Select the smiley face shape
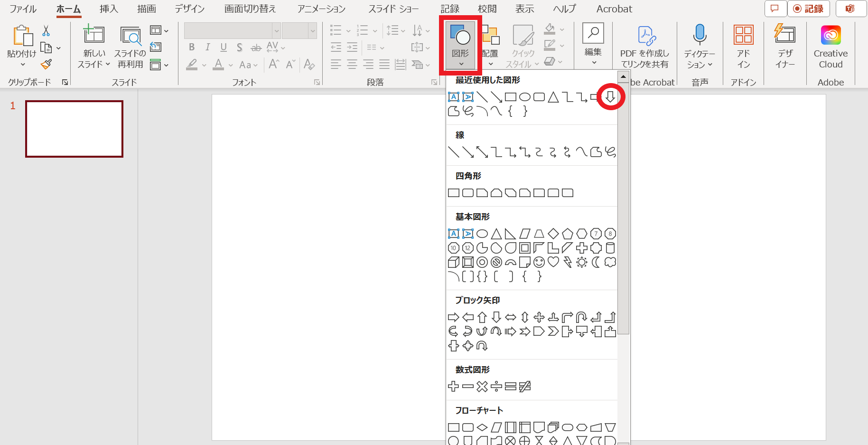The width and height of the screenshot is (868, 445). click(539, 262)
